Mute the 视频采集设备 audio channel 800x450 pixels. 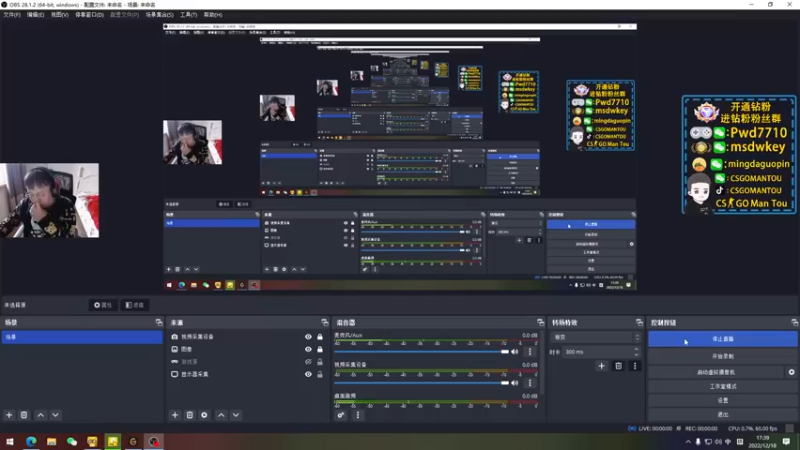[515, 383]
